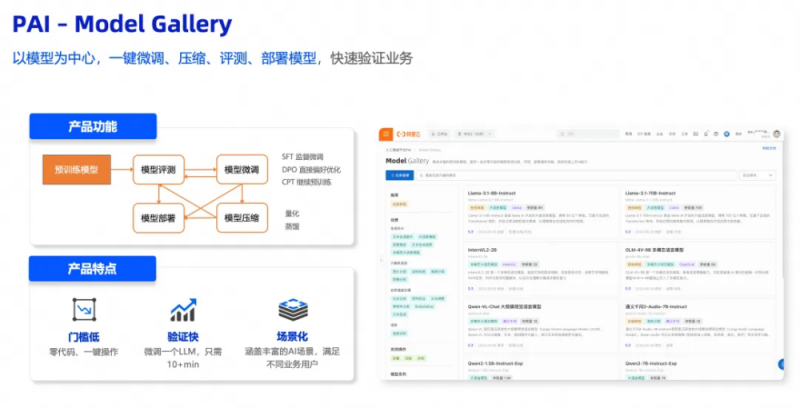
Task: Click the 验证快 rising chart icon
Action: point(183,310)
